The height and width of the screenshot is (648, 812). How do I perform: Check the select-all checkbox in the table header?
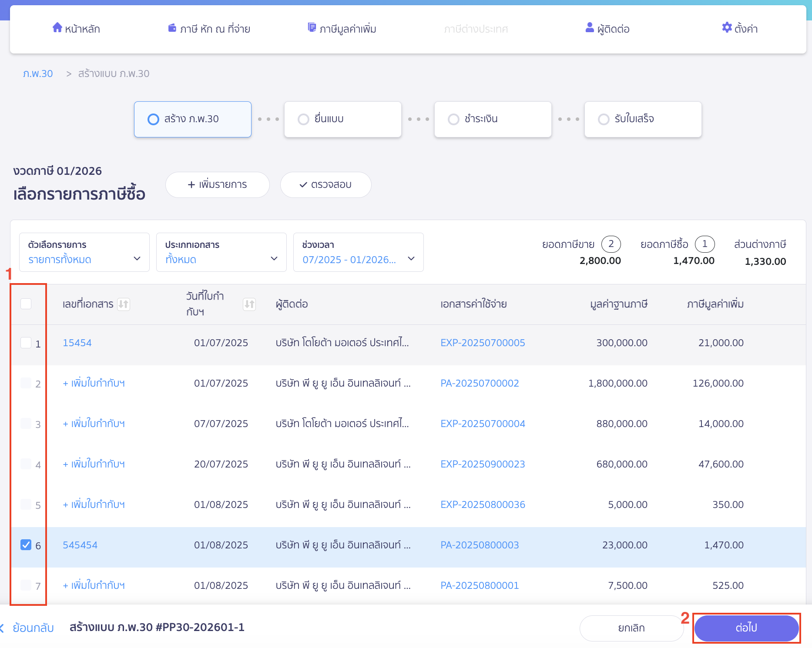26,304
